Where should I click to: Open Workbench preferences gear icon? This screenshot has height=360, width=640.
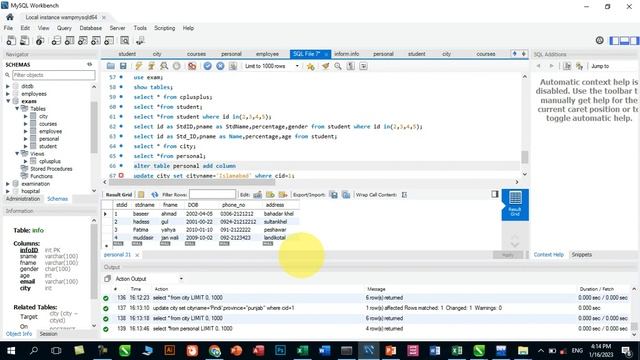tap(600, 40)
